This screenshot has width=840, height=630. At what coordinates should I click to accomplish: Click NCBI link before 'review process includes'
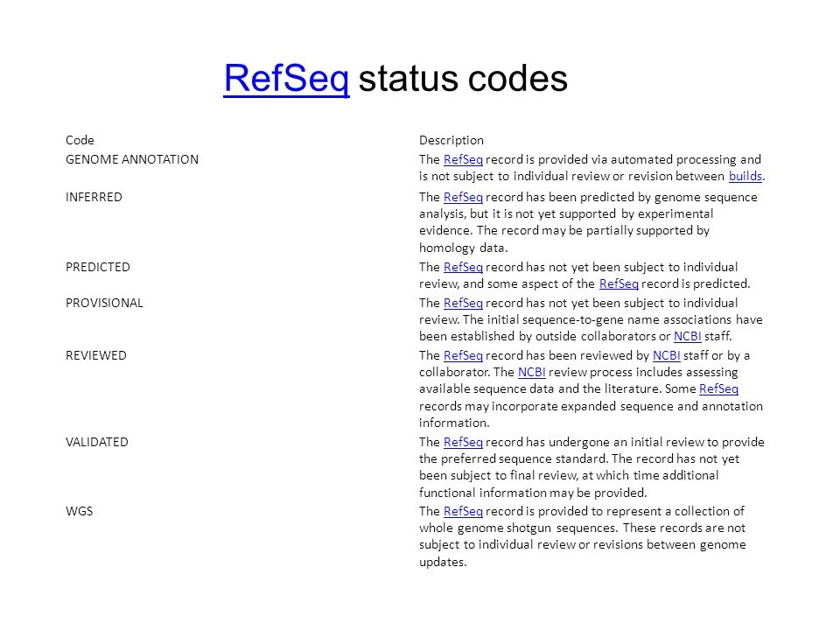531,372
